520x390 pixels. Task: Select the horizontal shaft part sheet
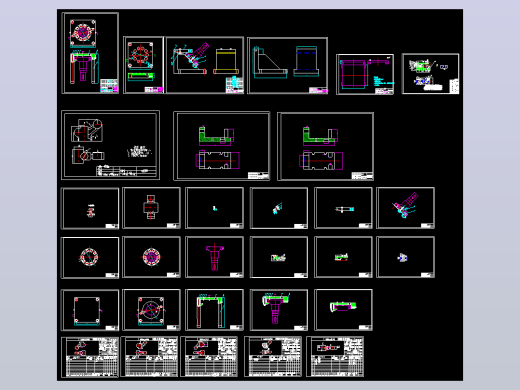point(343,208)
